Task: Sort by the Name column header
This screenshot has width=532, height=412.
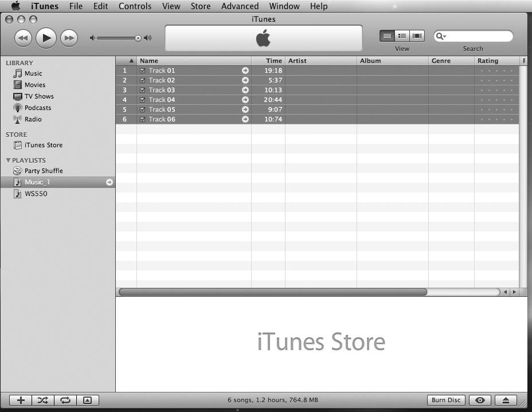Action: (194, 61)
